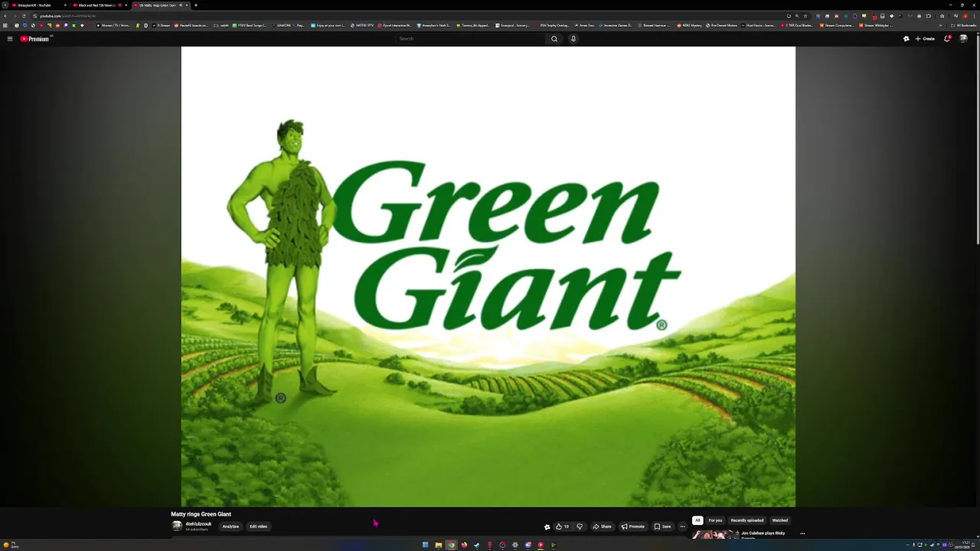
Task: Promote this video
Action: [633, 527]
